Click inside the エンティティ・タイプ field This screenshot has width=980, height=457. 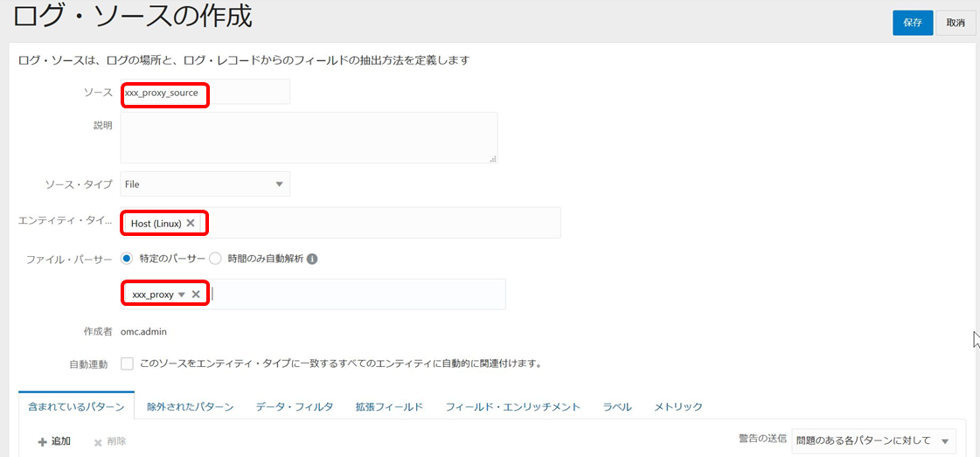tap(340, 223)
